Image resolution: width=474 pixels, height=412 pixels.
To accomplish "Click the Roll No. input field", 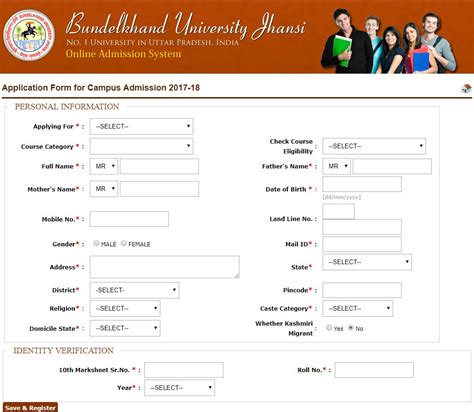I will tap(374, 370).
